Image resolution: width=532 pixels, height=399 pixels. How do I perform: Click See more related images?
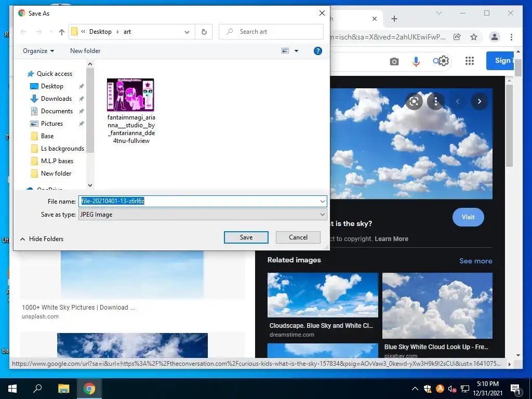(475, 261)
